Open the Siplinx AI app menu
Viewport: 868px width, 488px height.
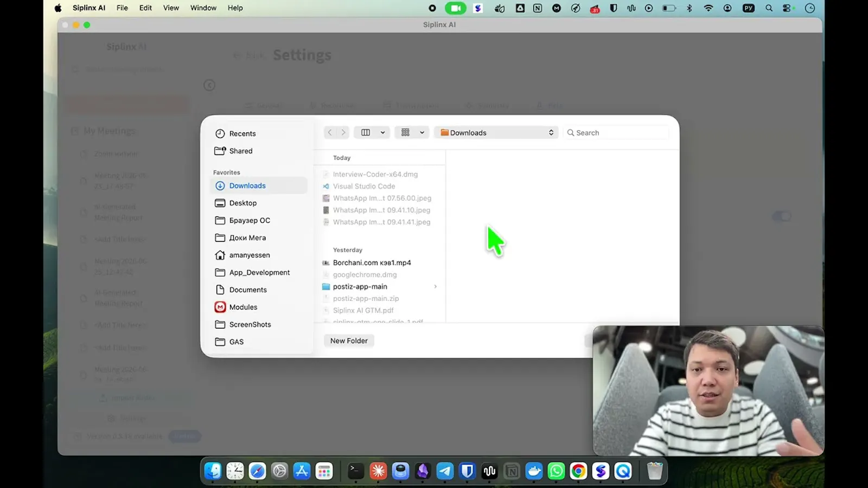[89, 8]
